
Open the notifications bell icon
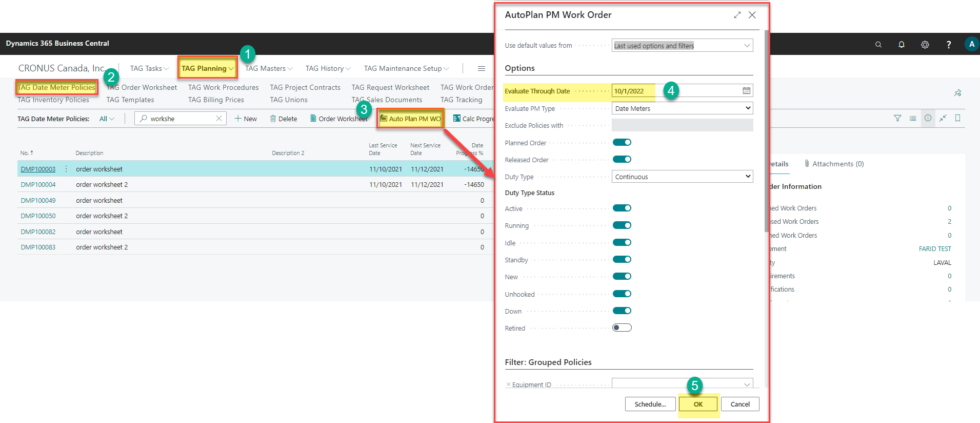[x=901, y=45]
